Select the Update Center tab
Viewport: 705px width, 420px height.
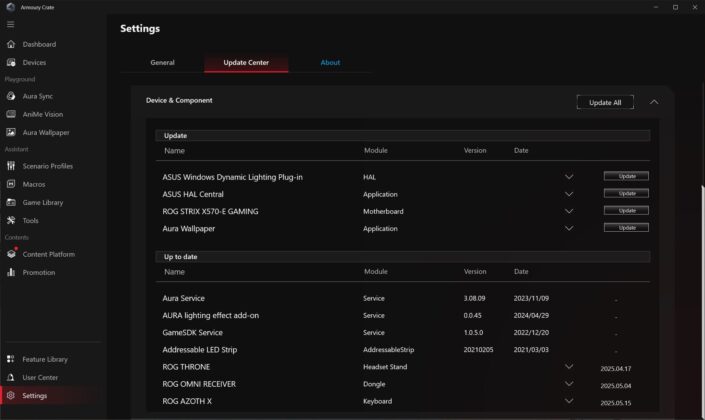(x=246, y=63)
